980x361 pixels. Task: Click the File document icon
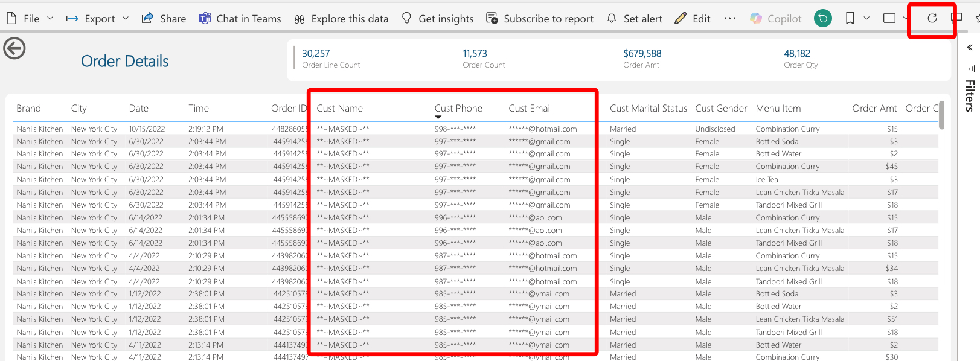click(x=11, y=19)
